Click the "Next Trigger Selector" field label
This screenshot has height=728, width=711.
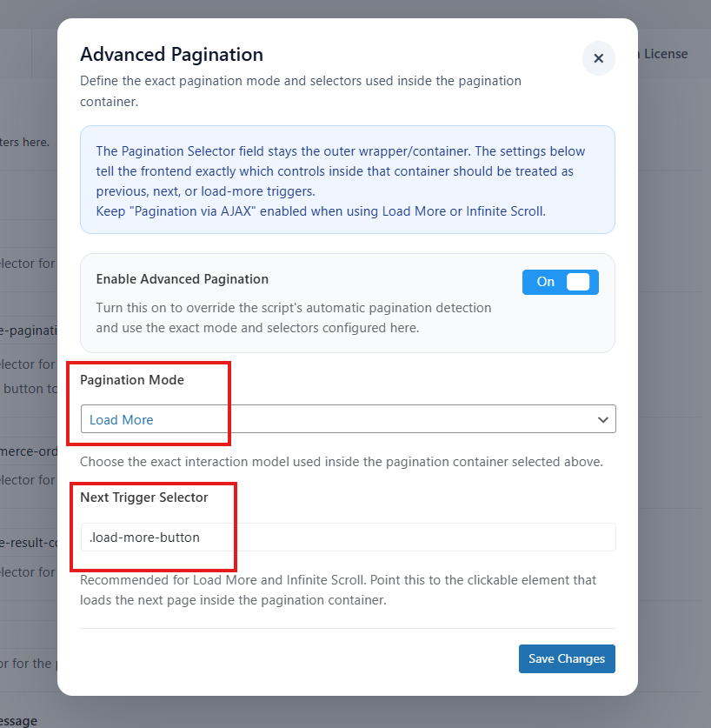click(144, 498)
